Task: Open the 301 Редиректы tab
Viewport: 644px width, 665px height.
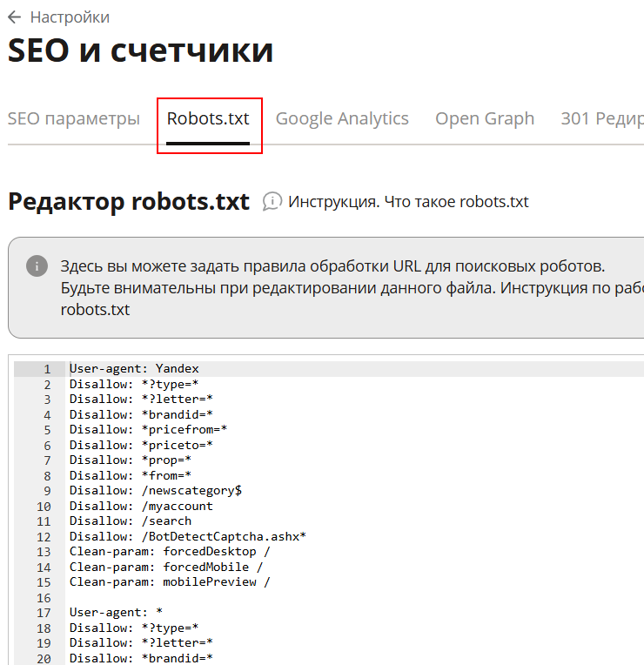Action: pyautogui.click(x=602, y=118)
